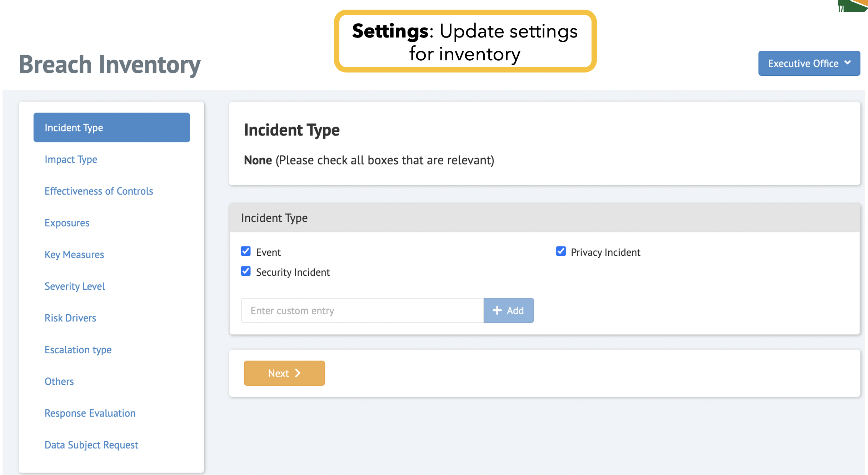Open the Executive Office dropdown

point(809,63)
